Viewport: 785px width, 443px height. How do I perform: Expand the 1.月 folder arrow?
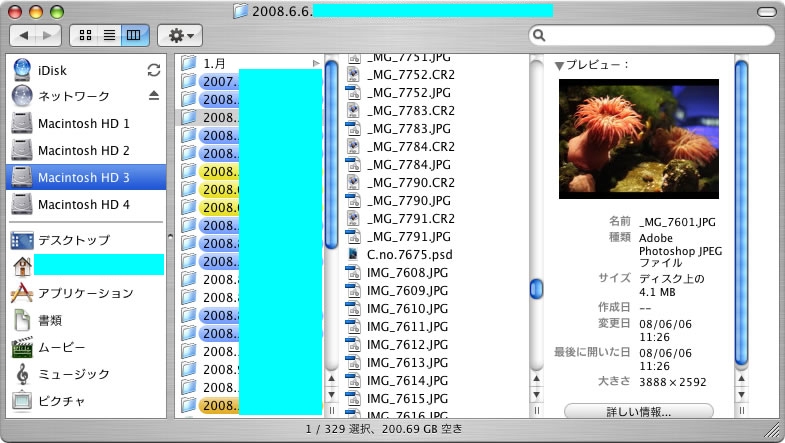[x=316, y=63]
